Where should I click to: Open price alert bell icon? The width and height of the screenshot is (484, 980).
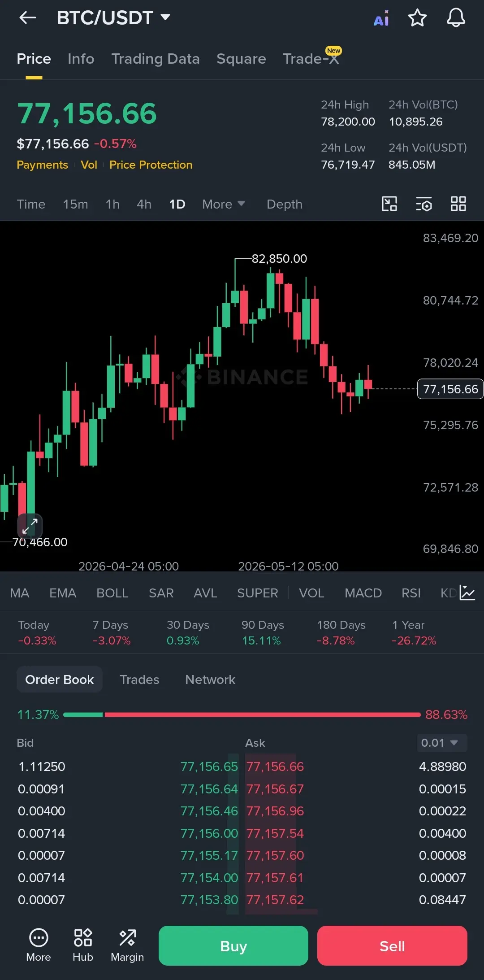click(456, 18)
